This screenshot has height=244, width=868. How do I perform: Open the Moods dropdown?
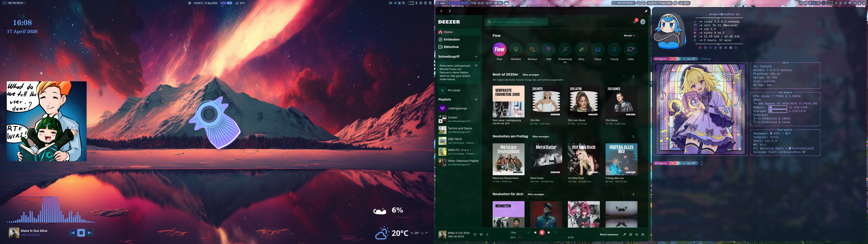tap(629, 35)
